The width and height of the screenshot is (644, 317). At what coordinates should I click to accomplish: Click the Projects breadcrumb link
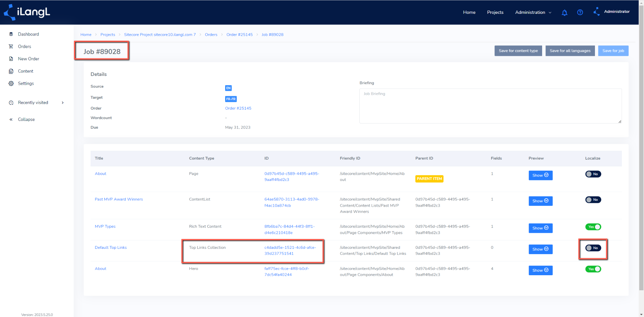click(x=108, y=35)
